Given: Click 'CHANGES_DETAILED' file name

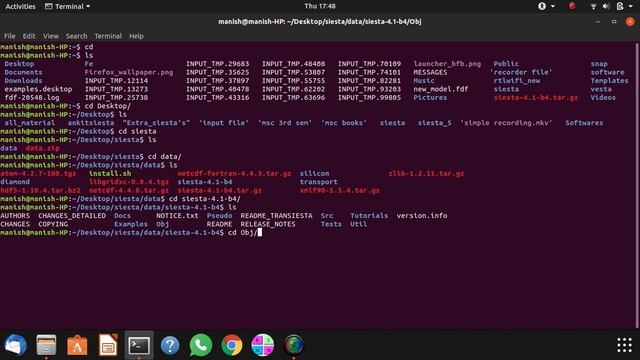Looking at the screenshot, I should point(72,216).
